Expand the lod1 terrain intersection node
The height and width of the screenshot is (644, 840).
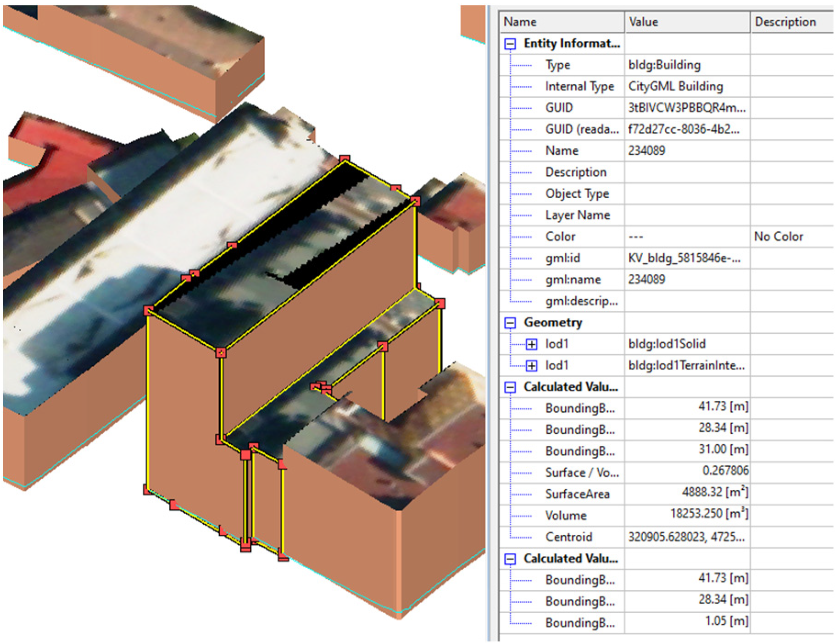[531, 366]
